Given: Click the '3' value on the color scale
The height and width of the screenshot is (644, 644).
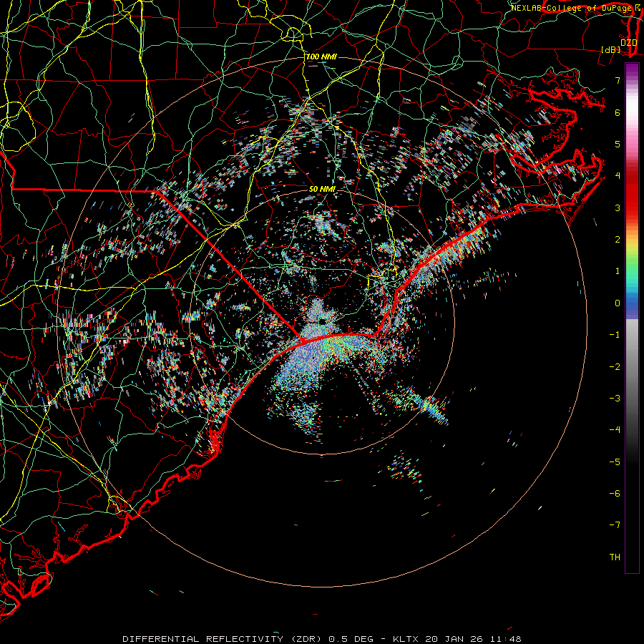Looking at the screenshot, I should point(618,208).
